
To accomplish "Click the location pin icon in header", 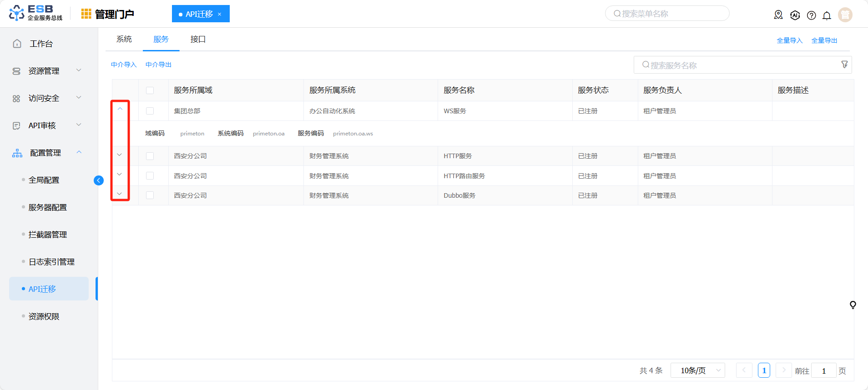I will point(778,15).
